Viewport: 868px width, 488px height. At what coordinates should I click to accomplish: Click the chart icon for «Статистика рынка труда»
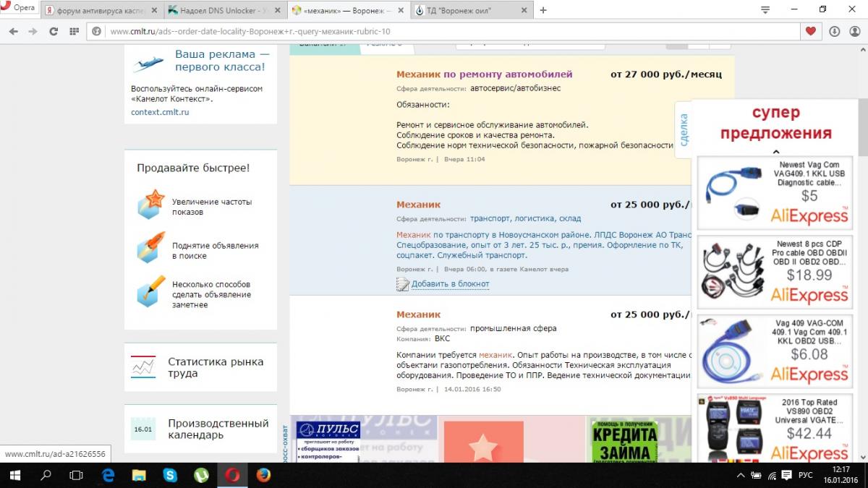[x=143, y=367]
